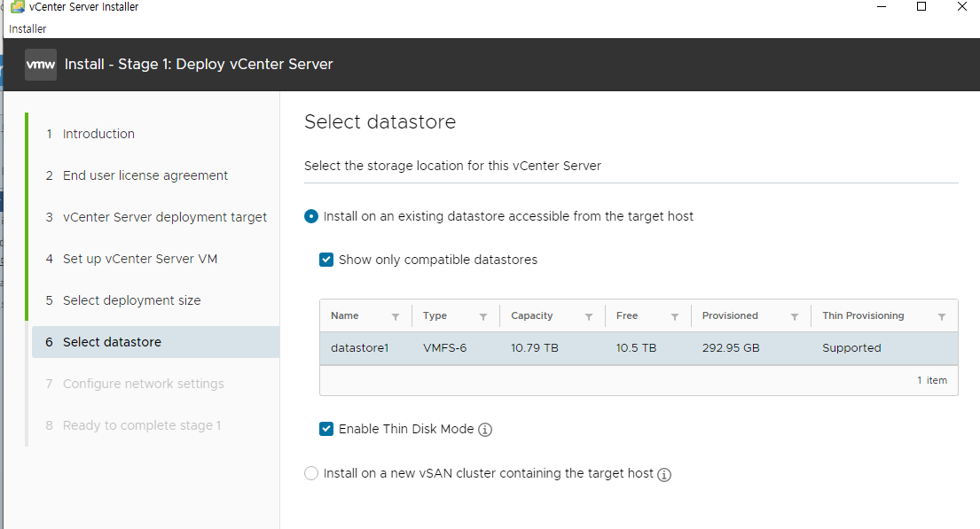Screen dimensions: 980x529
Task: Open the Type column filter icon
Action: click(x=483, y=316)
